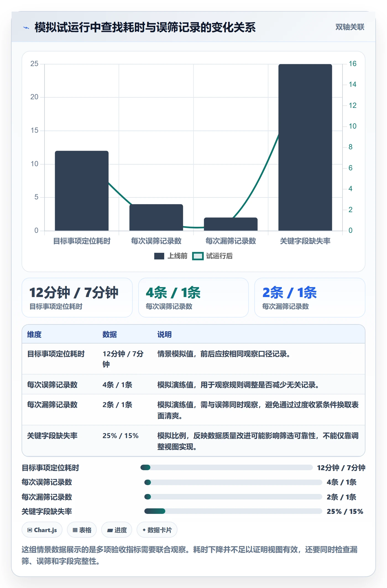This screenshot has width=387, height=588.
Task: Click the 数据卡片 tag chip
Action: tap(157, 530)
